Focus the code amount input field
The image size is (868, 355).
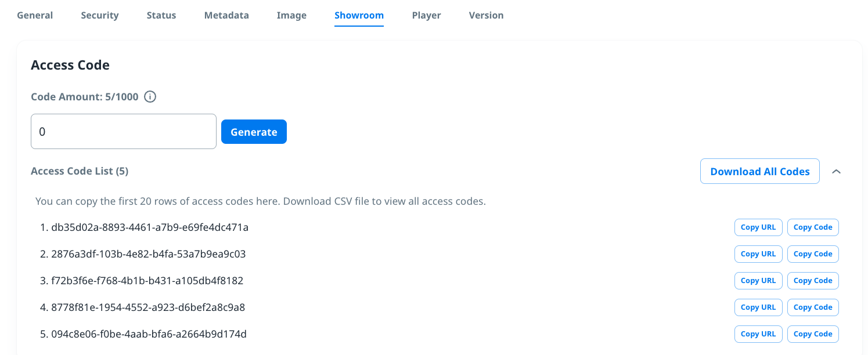123,132
